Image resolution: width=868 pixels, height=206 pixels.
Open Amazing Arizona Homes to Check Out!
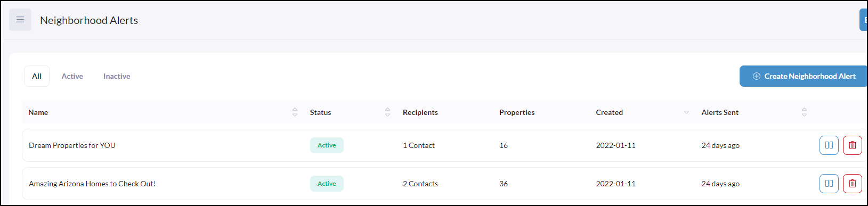tap(92, 184)
